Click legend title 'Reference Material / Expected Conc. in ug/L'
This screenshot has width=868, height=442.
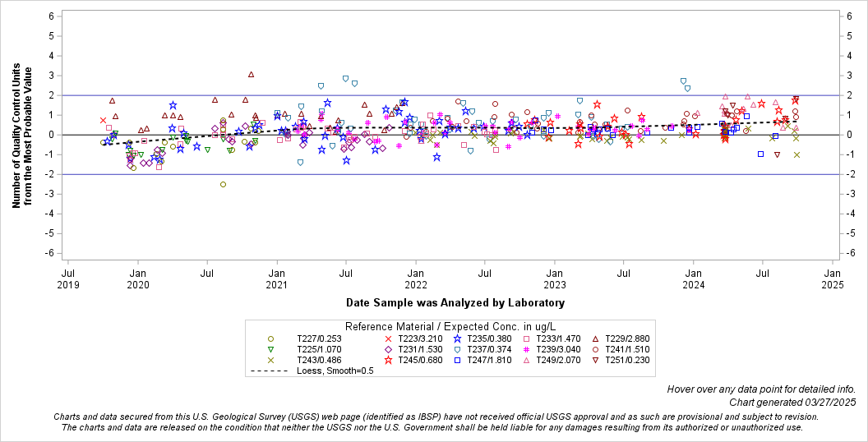[x=450, y=326]
